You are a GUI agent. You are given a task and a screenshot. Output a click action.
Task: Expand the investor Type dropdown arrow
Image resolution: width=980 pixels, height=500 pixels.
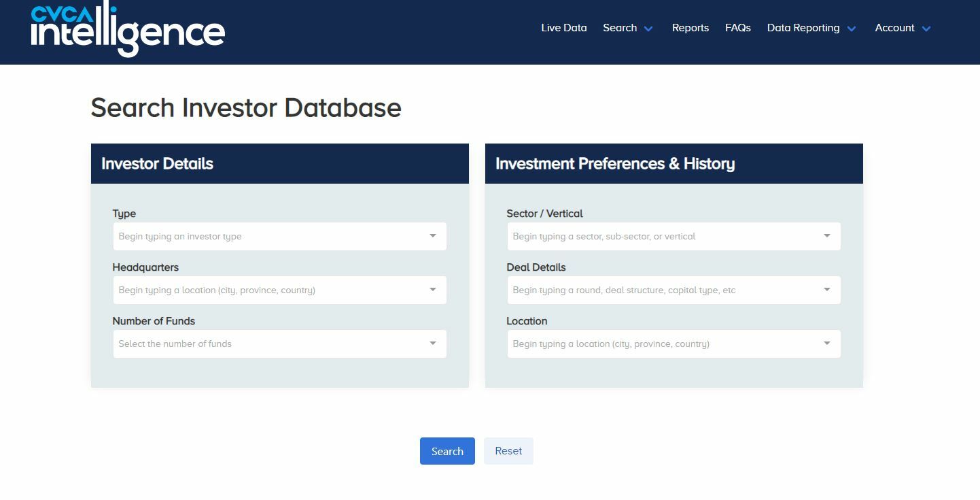433,236
